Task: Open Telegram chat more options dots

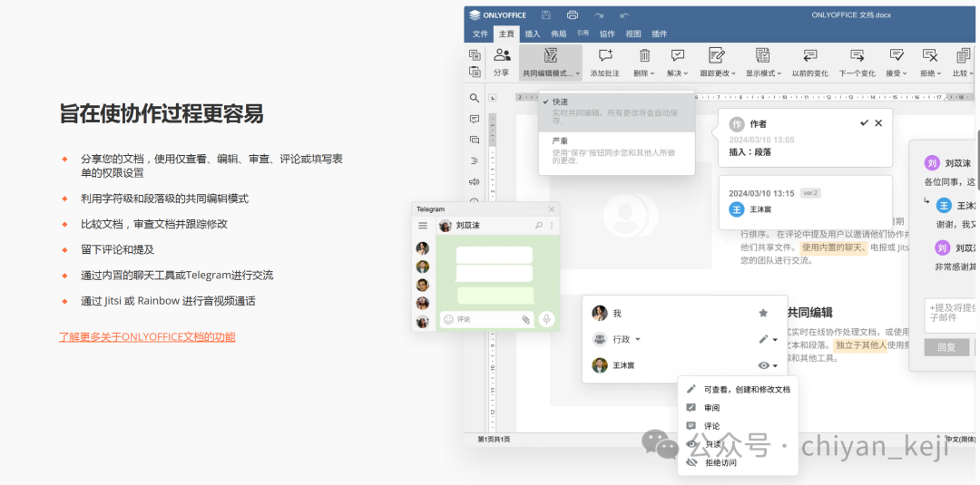Action: click(x=552, y=226)
